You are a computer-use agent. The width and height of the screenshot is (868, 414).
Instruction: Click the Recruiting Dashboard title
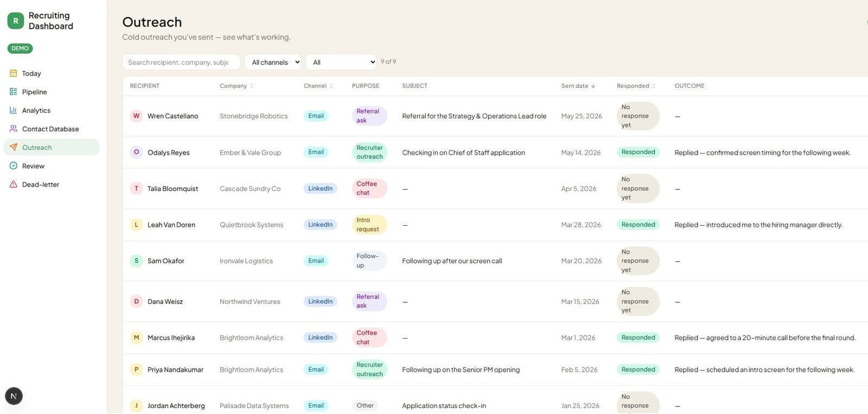tap(50, 21)
